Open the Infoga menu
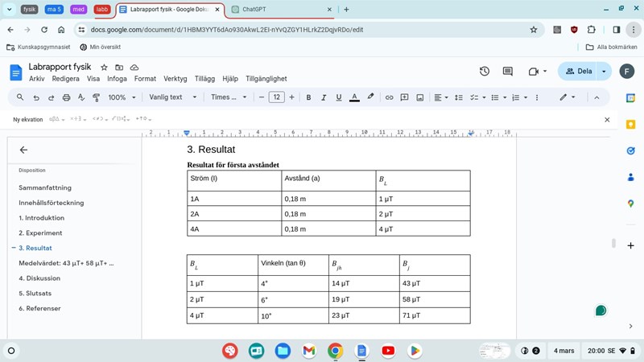Viewport: 644px width, 362px height. (117, 79)
